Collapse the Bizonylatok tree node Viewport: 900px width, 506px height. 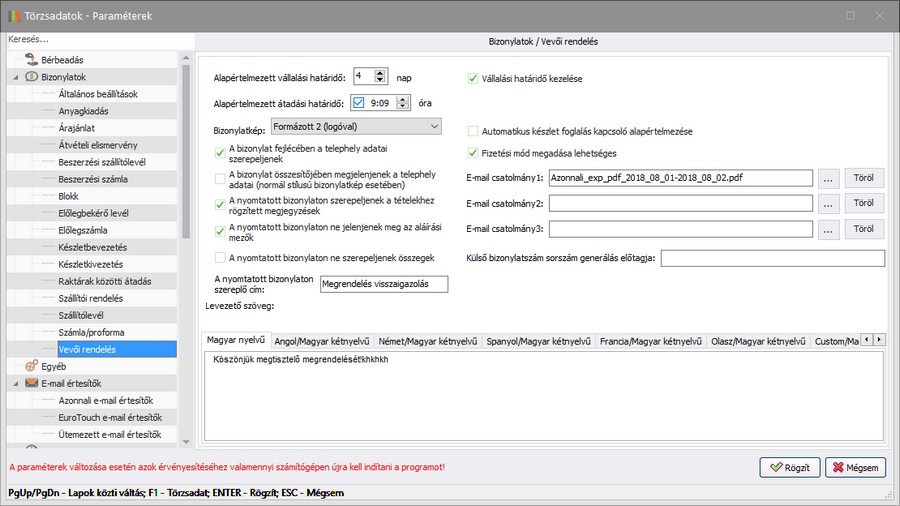15,77
